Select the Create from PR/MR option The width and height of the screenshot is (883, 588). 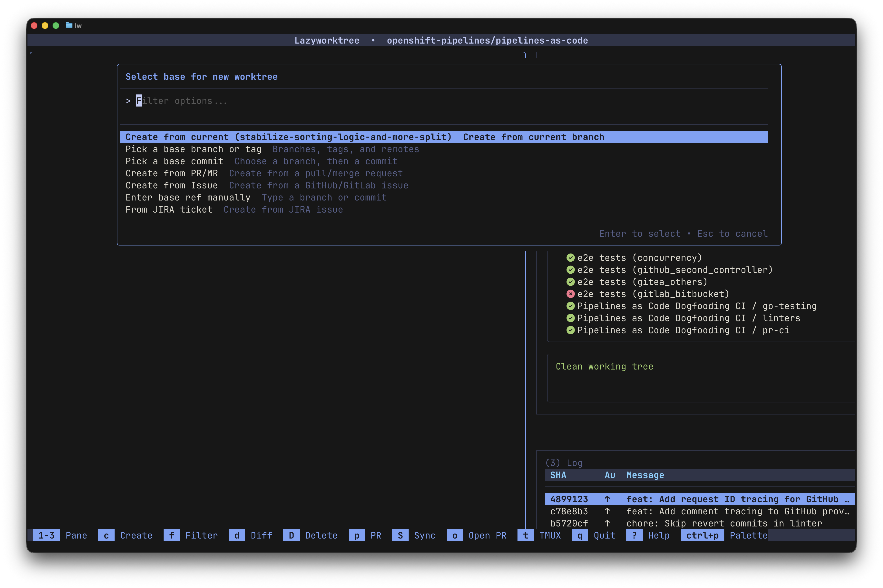172,173
